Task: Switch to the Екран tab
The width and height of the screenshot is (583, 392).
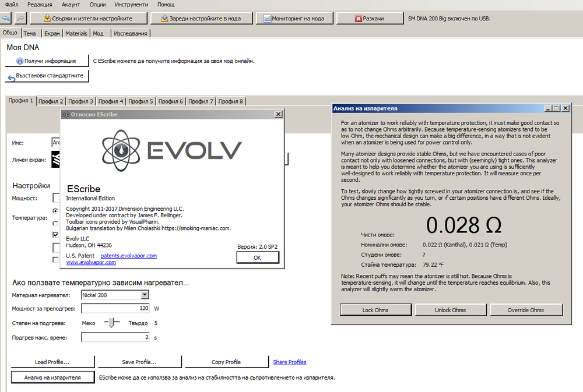Action: point(52,33)
